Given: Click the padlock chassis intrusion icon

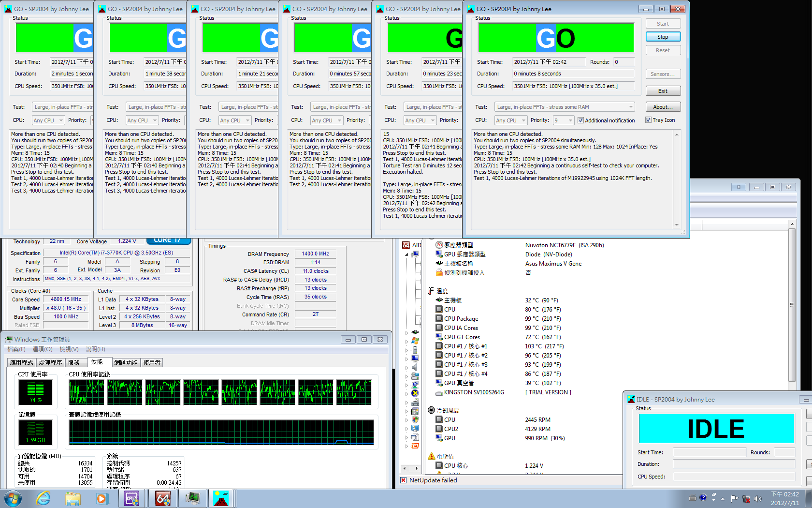Looking at the screenshot, I should point(439,273).
